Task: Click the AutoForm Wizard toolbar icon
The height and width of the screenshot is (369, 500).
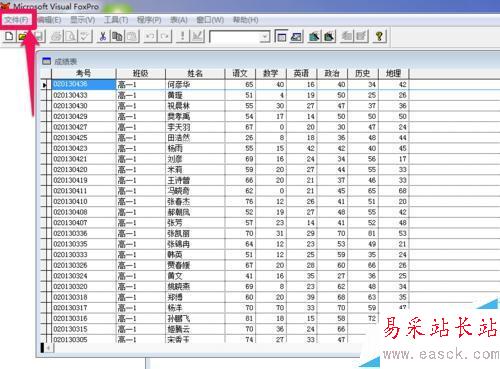Action: pos(347,36)
